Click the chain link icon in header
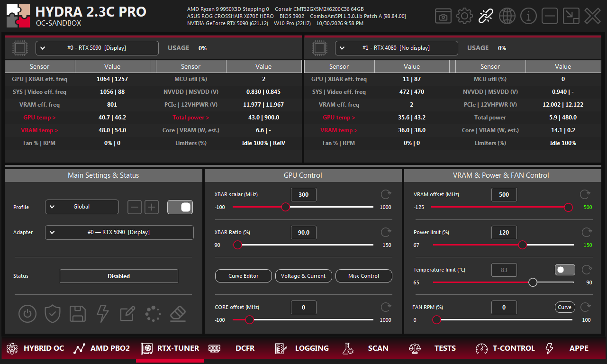 [x=486, y=16]
